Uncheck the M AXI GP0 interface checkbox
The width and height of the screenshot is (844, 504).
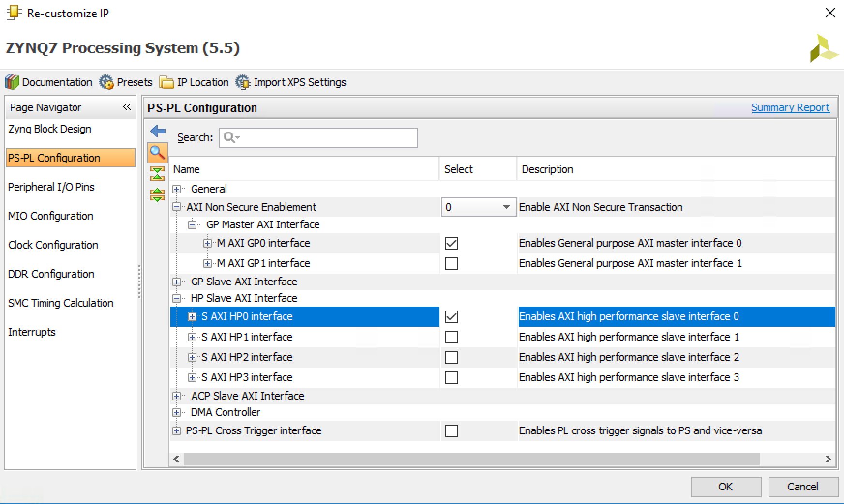452,243
